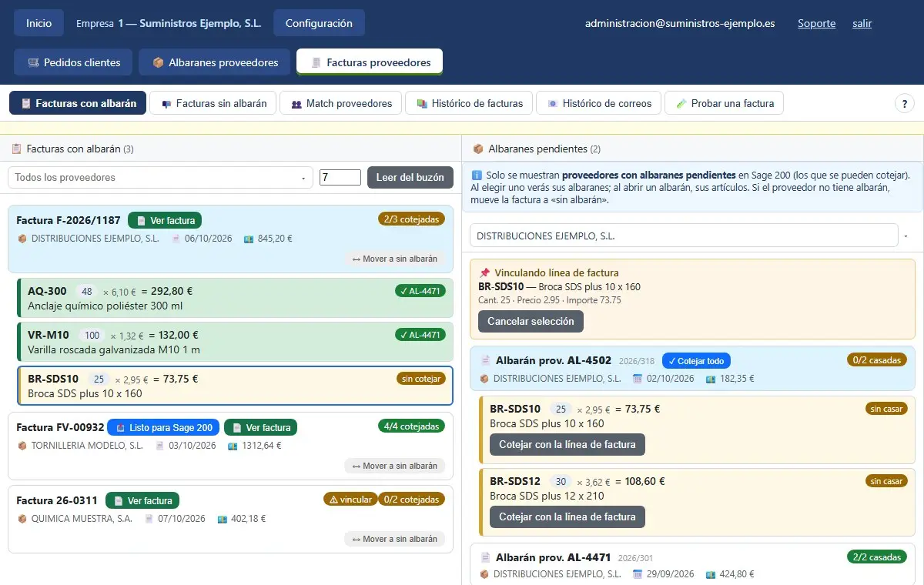Open Facturas sin albarán subtab
The image size is (924, 585).
coord(213,103)
